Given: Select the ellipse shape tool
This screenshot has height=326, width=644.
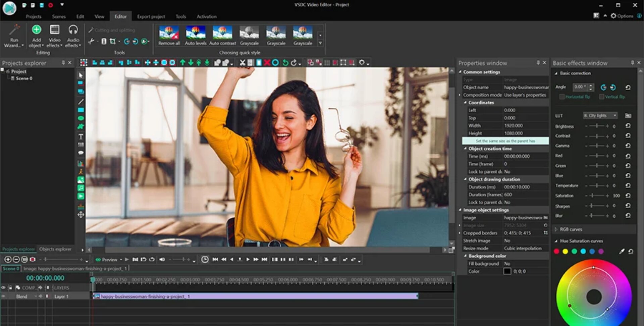Looking at the screenshot, I should tap(81, 118).
